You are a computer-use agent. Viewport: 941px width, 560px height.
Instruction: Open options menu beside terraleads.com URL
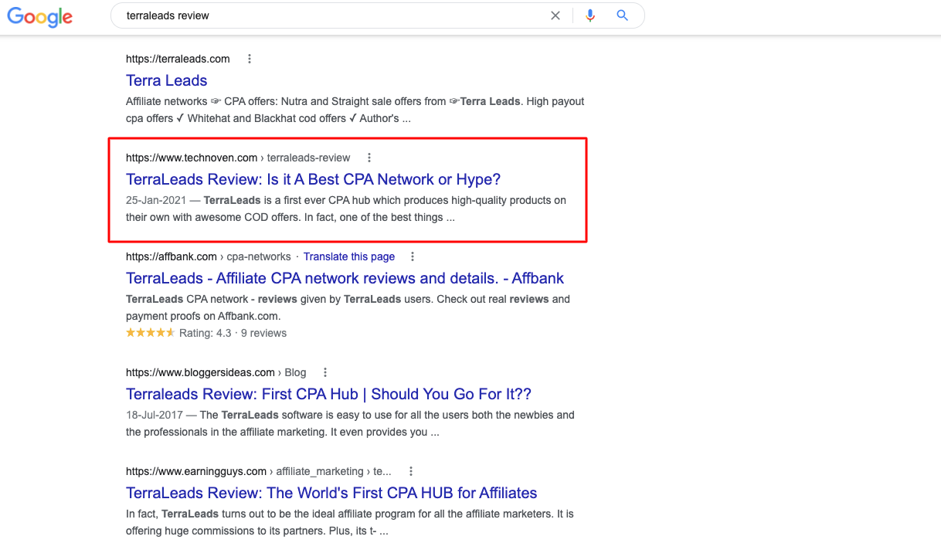249,59
